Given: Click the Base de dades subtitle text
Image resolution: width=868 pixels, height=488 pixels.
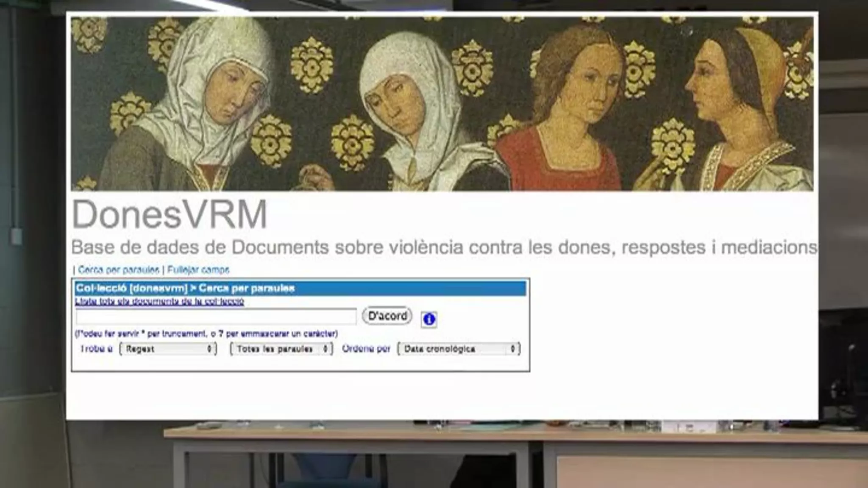Looking at the screenshot, I should click(444, 247).
